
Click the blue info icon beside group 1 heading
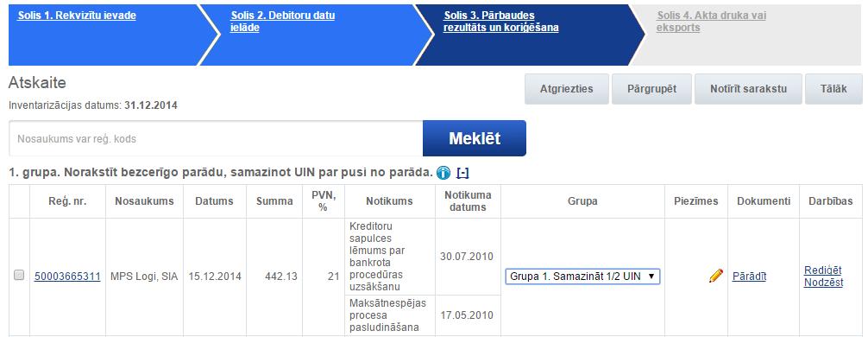[x=443, y=173]
